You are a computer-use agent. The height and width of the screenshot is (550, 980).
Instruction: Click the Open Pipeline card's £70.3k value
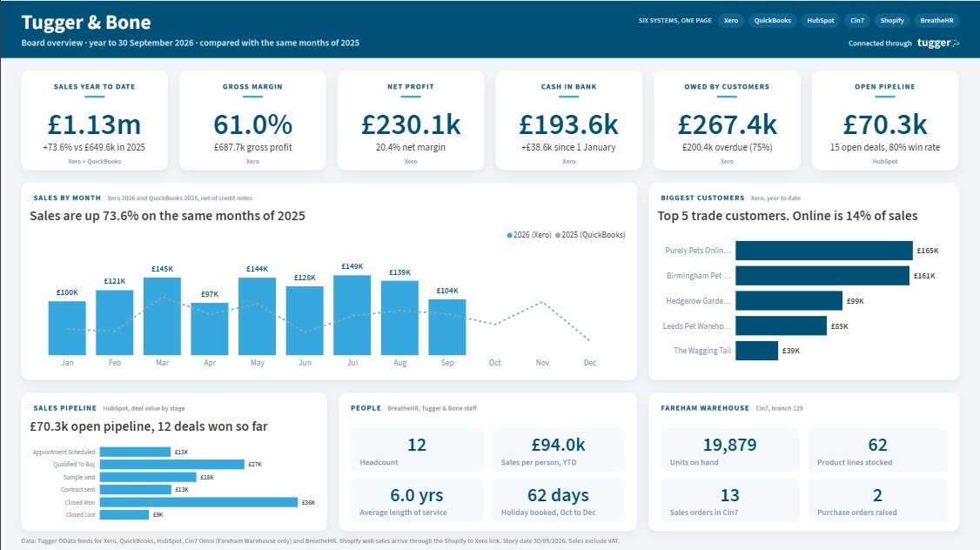click(885, 124)
